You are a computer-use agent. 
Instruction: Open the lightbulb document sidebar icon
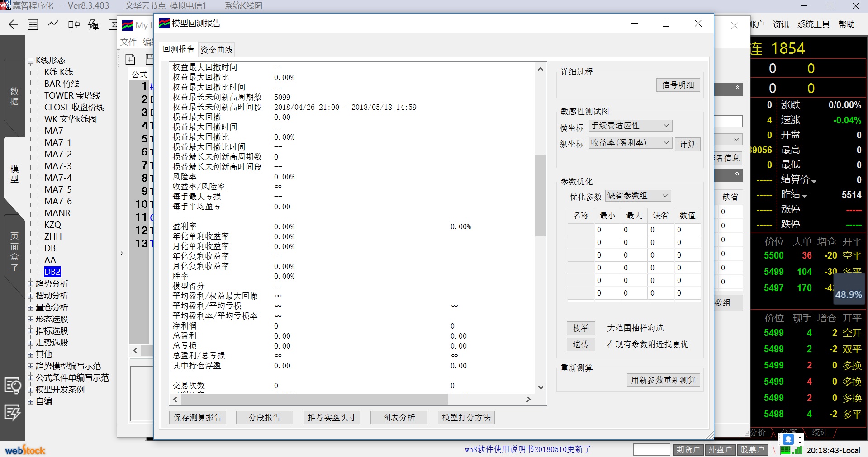(x=13, y=386)
